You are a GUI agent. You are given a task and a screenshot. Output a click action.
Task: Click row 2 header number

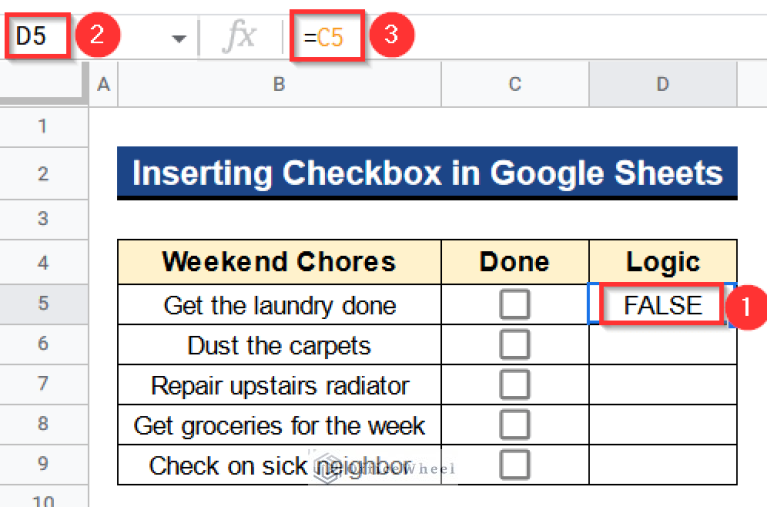(42, 173)
